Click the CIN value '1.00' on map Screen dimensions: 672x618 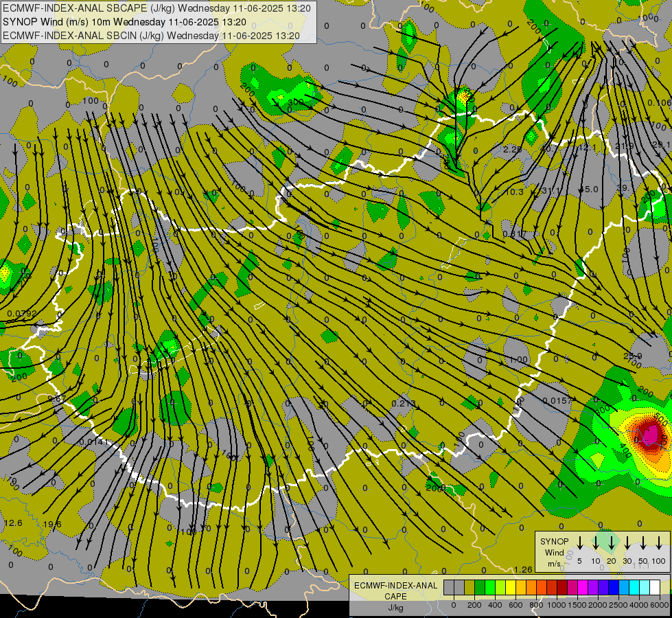coord(518,359)
